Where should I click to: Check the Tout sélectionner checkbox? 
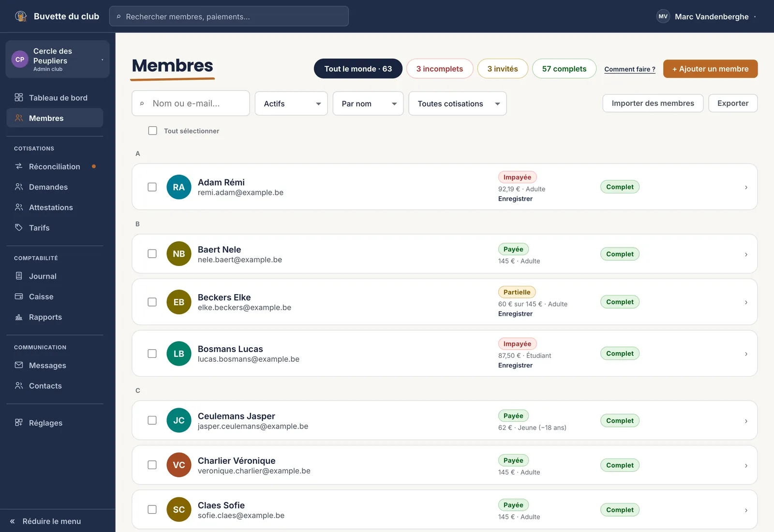(153, 131)
